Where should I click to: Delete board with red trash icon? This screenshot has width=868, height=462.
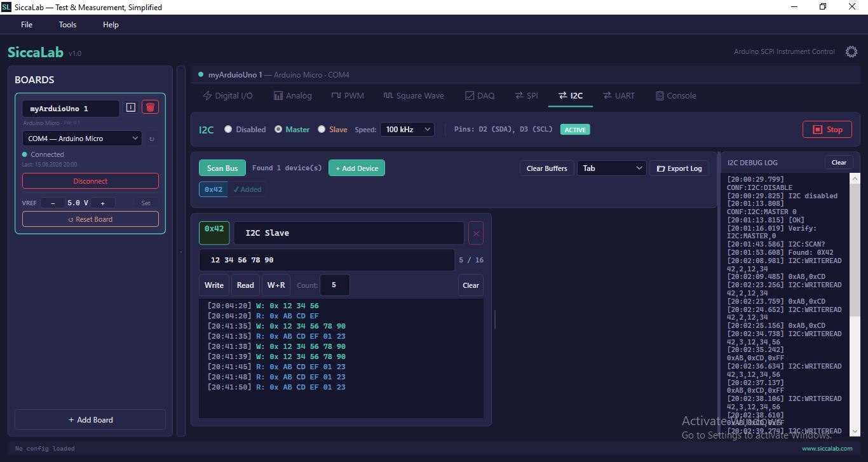tap(150, 107)
